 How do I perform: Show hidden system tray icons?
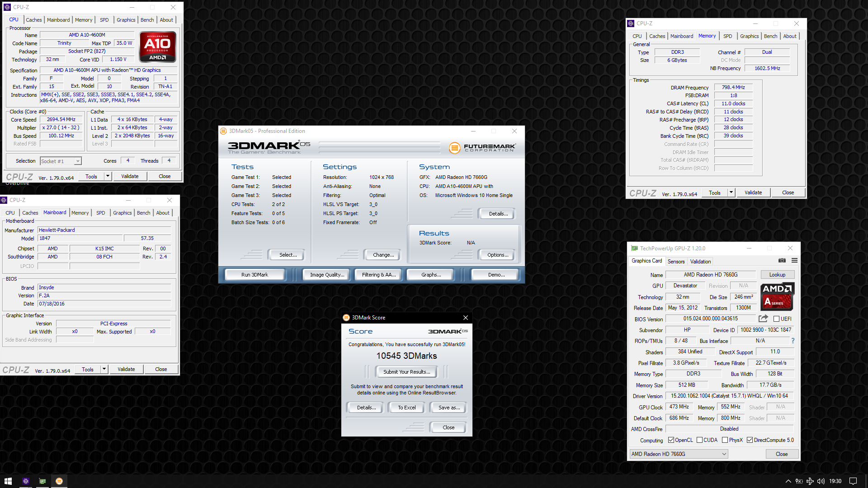(x=788, y=481)
